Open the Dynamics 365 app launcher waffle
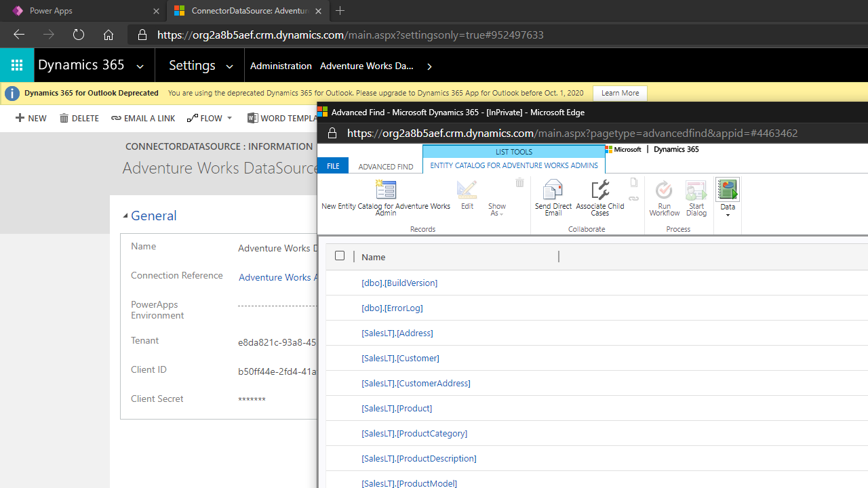 17,66
